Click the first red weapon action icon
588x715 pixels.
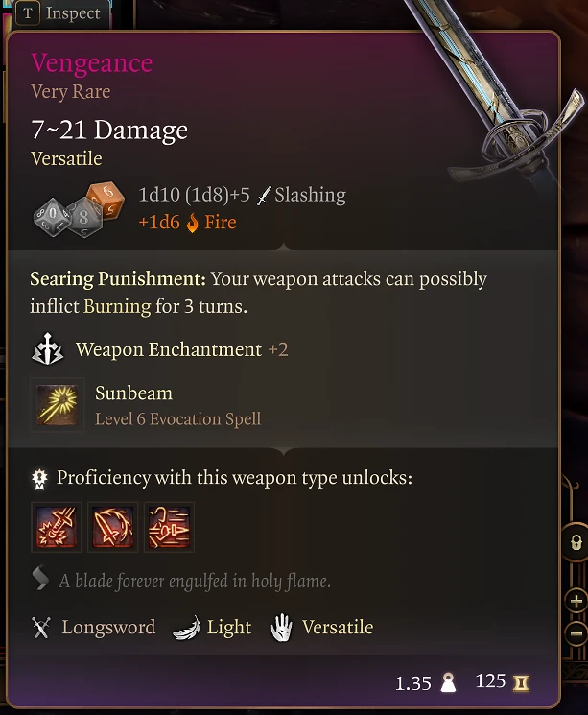click(x=57, y=527)
